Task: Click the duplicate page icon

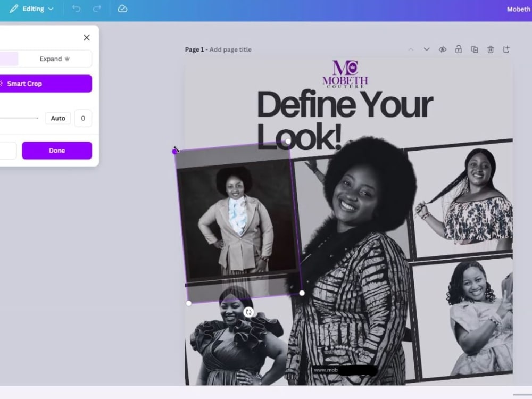Action: click(x=475, y=49)
